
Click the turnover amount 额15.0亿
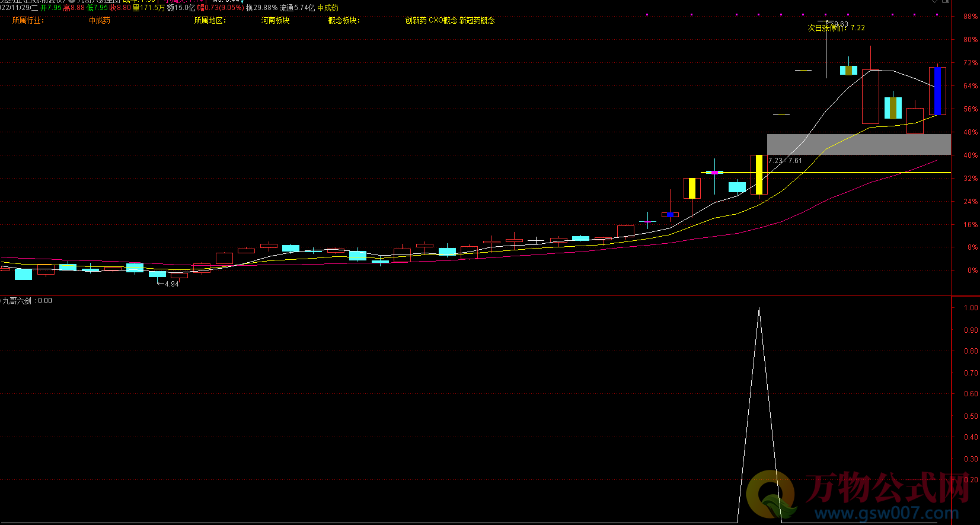click(181, 8)
